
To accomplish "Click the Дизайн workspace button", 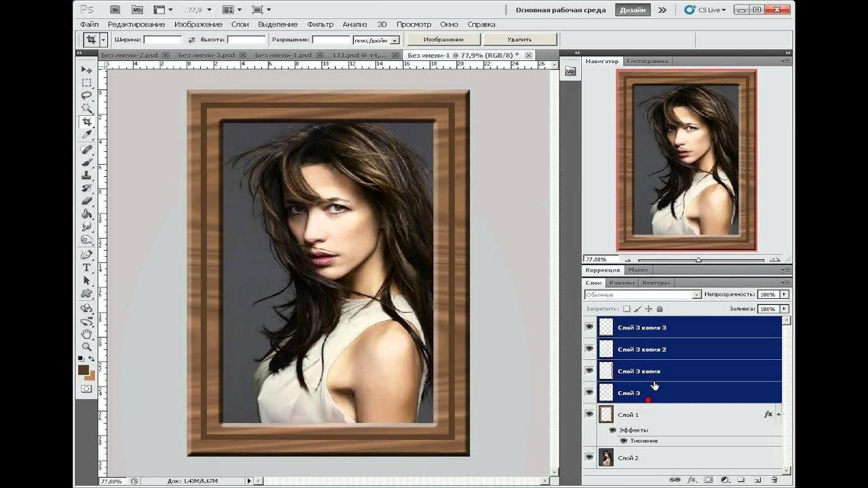I will pyautogui.click(x=631, y=10).
